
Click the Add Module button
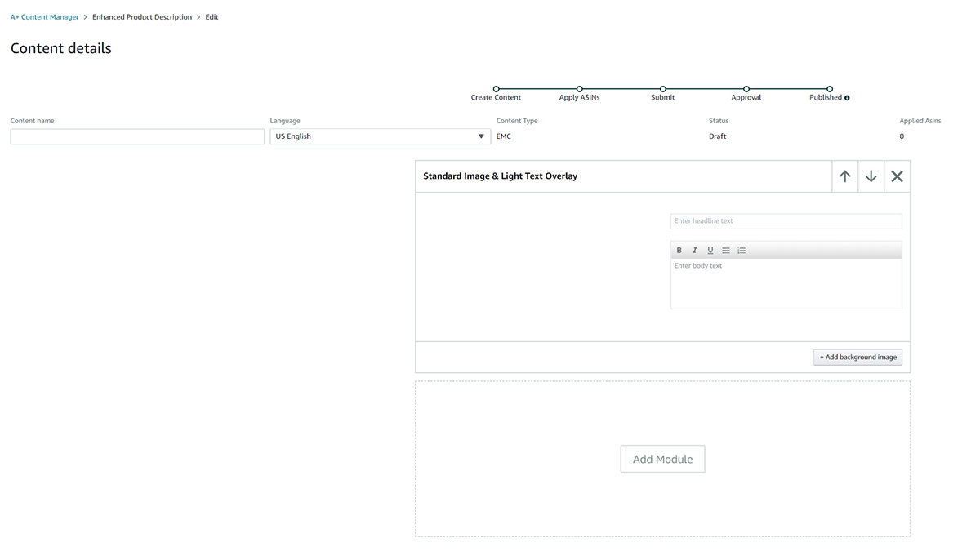(x=662, y=459)
